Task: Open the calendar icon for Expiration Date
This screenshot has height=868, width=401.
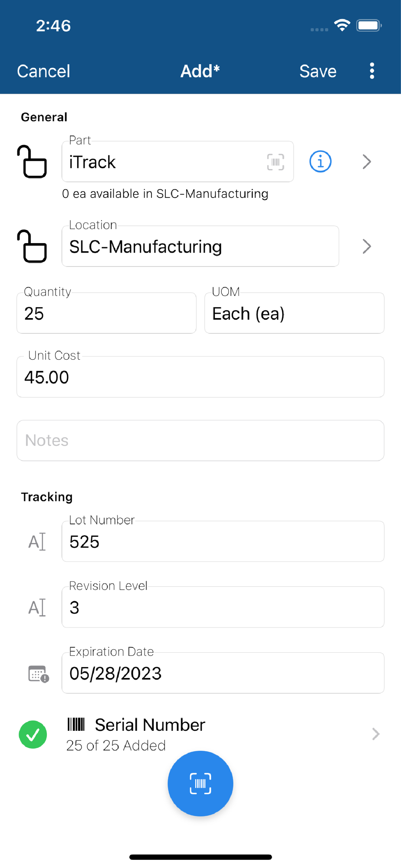Action: [38, 674]
